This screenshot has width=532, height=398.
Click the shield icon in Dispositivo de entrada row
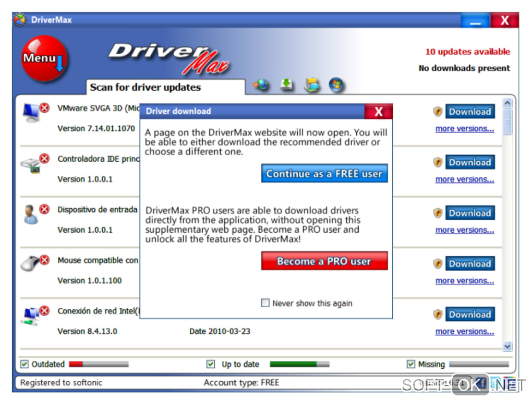(x=438, y=213)
